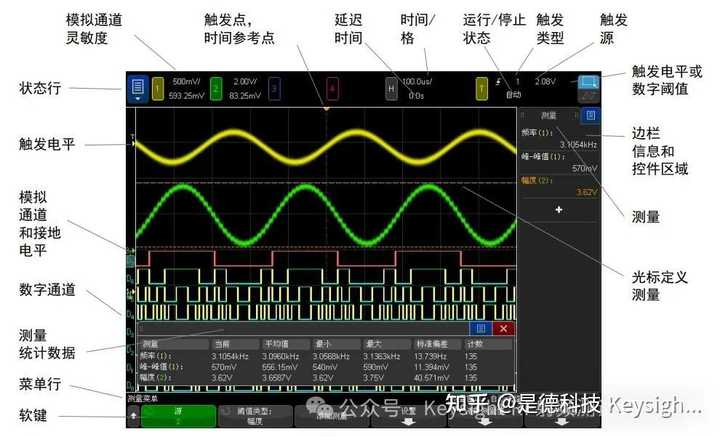Click the rising edge trigger type symbol
The height and width of the screenshot is (437, 720).
498,82
